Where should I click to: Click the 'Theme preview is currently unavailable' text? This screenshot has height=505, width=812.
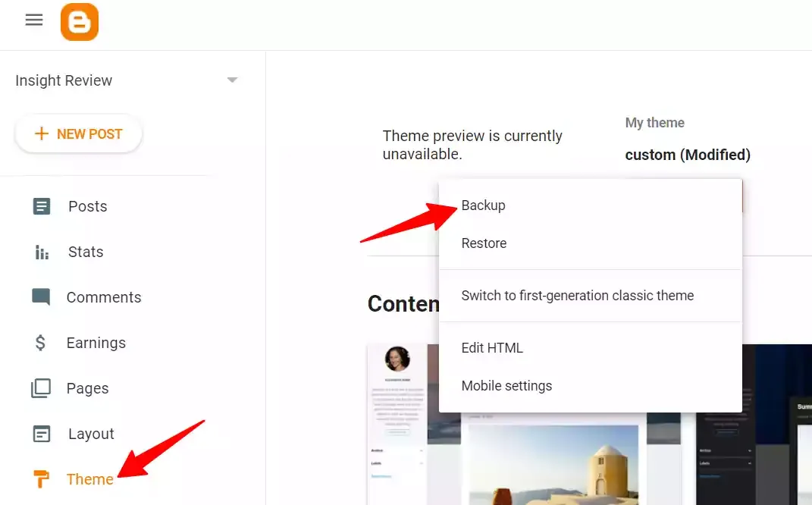point(472,145)
